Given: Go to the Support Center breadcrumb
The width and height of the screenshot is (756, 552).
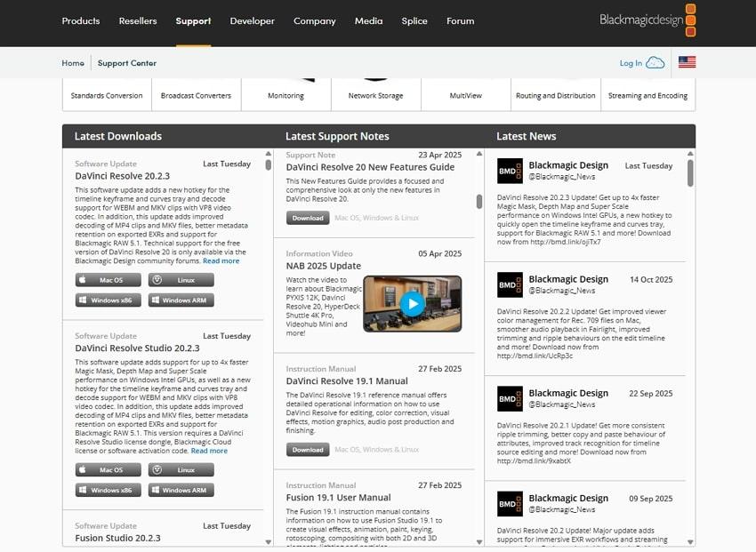Looking at the screenshot, I should 127,63.
